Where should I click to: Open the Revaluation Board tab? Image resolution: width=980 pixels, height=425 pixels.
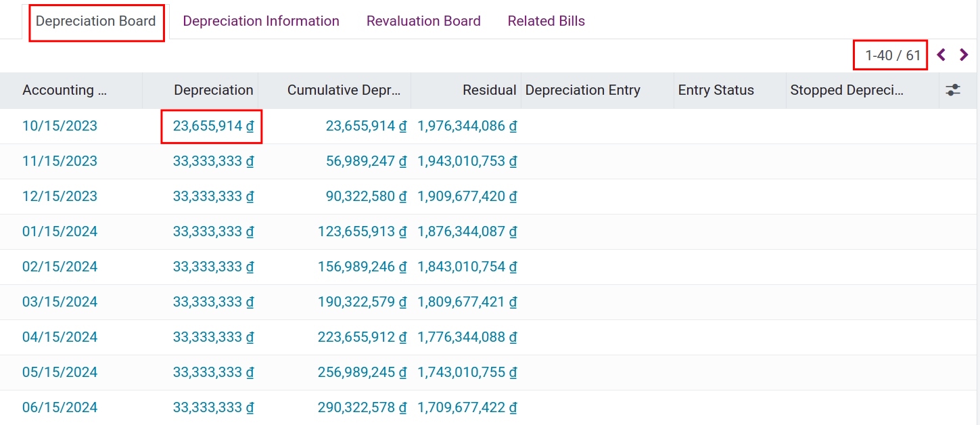(423, 21)
